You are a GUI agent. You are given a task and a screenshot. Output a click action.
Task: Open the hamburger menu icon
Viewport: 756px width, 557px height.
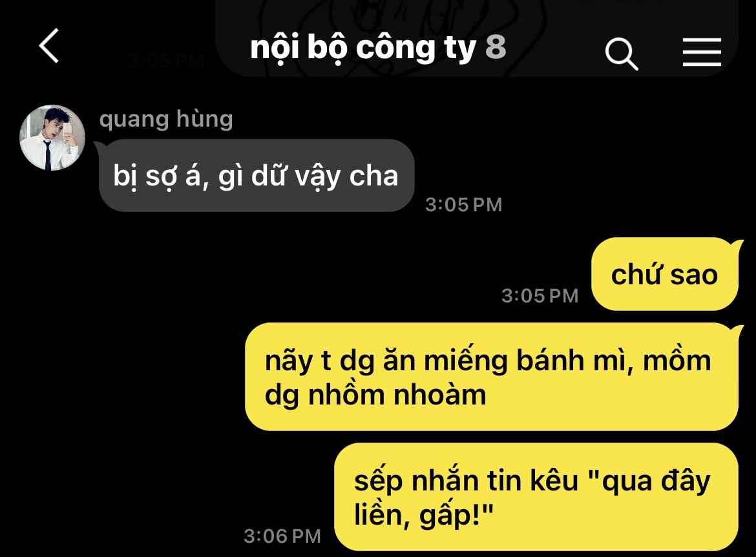(x=702, y=52)
